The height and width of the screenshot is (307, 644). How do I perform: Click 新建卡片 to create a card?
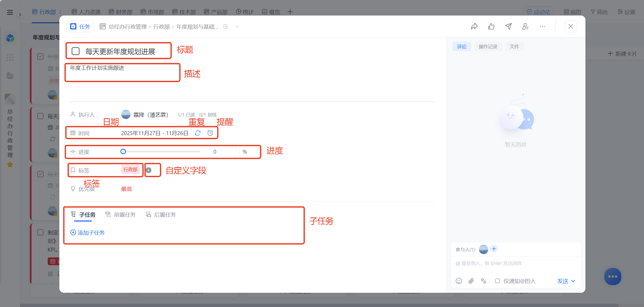pyautogui.click(x=622, y=54)
